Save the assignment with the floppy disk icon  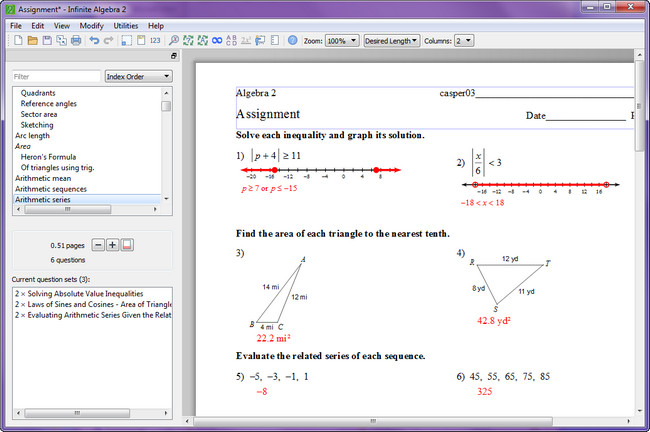(47, 40)
